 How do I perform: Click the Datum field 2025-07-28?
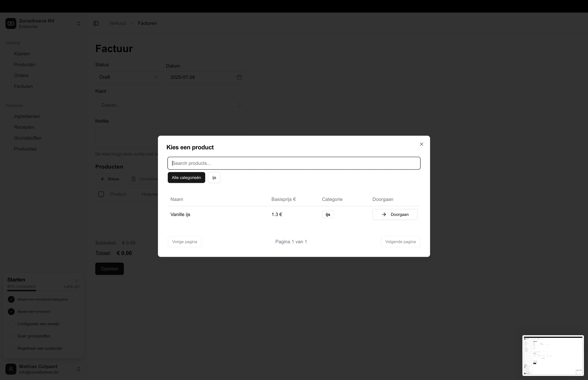(x=207, y=77)
